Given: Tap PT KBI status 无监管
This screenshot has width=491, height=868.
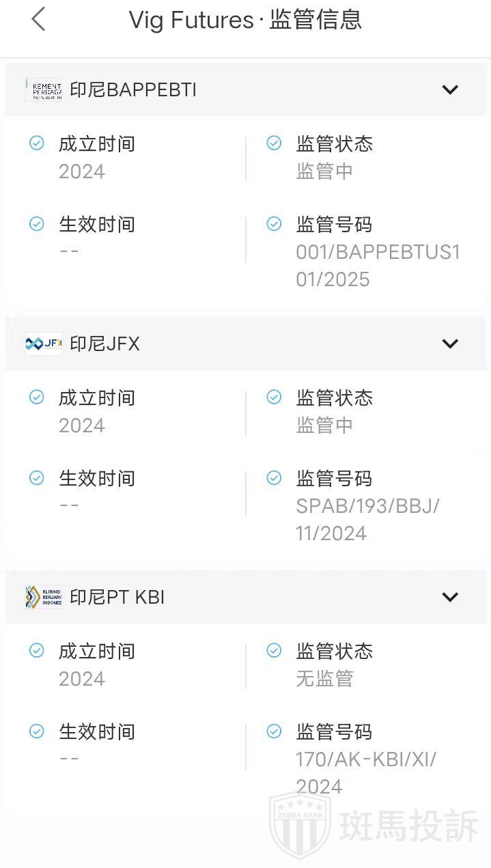Looking at the screenshot, I should click(x=324, y=679).
